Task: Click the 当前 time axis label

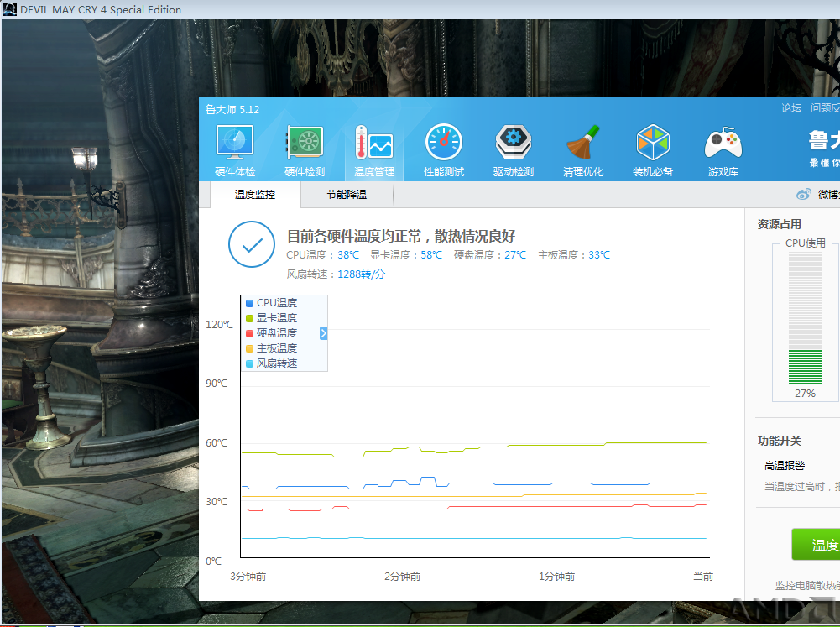Action: pos(703,577)
